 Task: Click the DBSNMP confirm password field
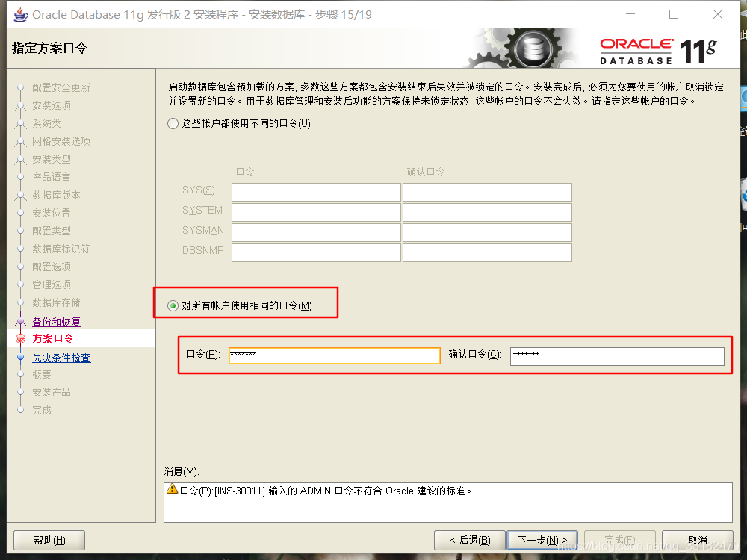(x=487, y=253)
